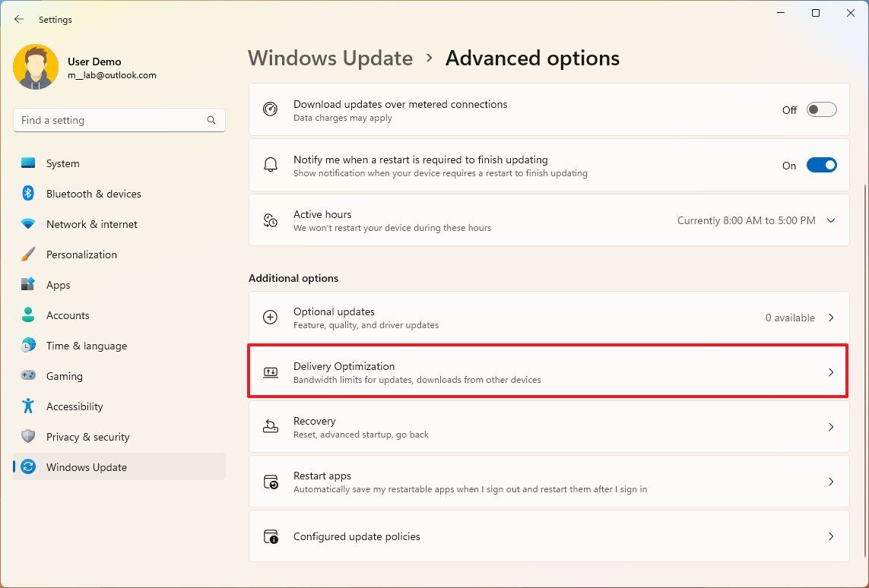Expand the Recovery options
The width and height of the screenshot is (869, 588).
547,427
